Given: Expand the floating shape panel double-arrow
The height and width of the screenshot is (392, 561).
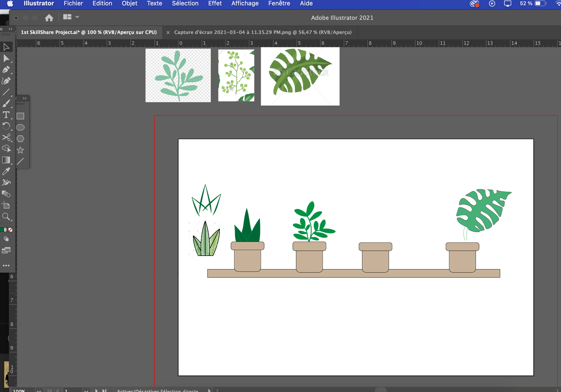Looking at the screenshot, I should [24, 99].
